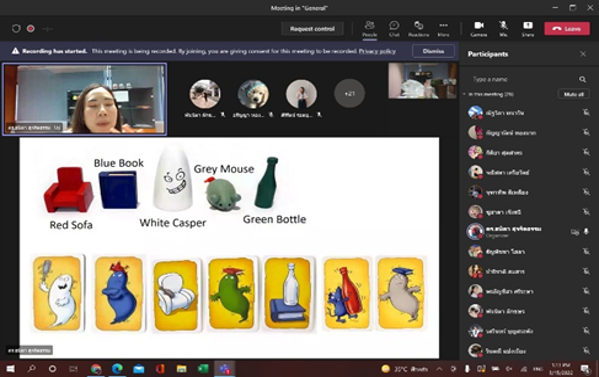This screenshot has width=599, height=377.
Task: Open the taskbar clock calendar
Action: tap(560, 369)
